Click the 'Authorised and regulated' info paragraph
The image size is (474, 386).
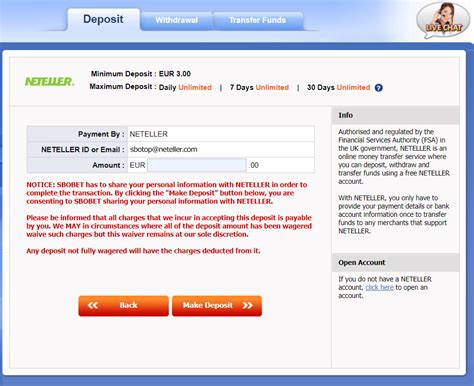(394, 156)
